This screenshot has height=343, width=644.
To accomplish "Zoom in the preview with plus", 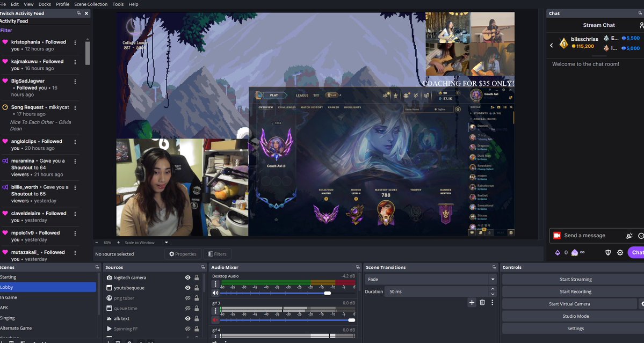I will pyautogui.click(x=118, y=243).
